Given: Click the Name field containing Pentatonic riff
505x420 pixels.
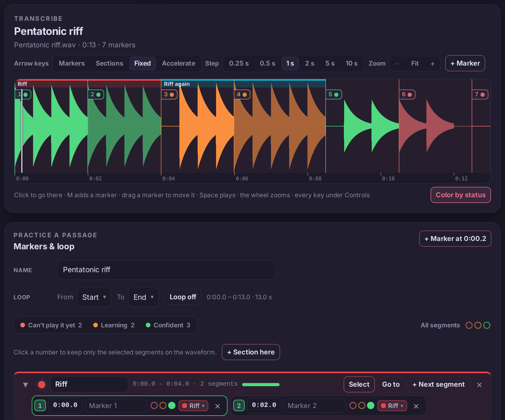Looking at the screenshot, I should point(167,270).
